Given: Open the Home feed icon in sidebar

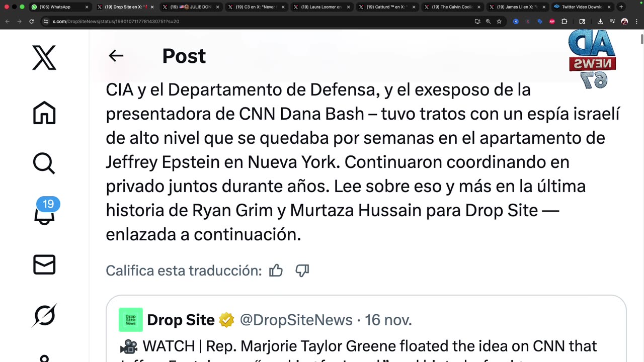Looking at the screenshot, I should (x=44, y=113).
